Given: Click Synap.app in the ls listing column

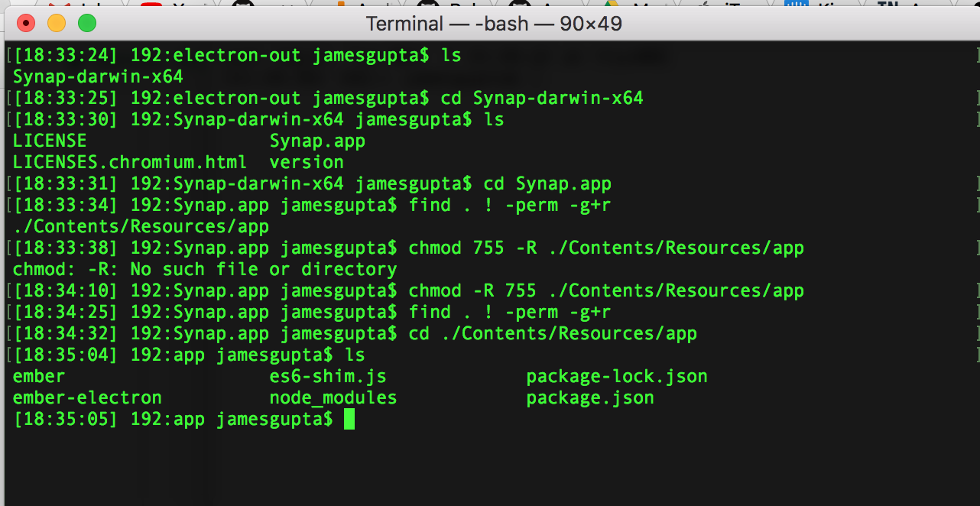Looking at the screenshot, I should click(317, 141).
